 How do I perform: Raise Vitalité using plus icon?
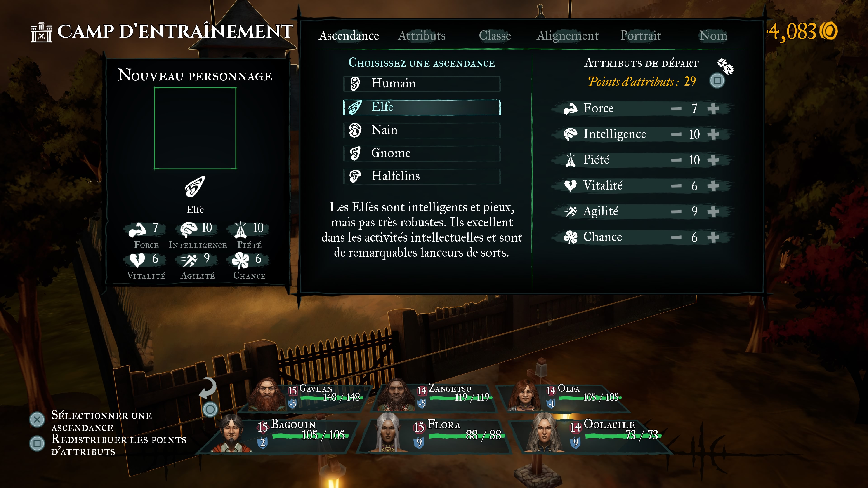pos(713,186)
